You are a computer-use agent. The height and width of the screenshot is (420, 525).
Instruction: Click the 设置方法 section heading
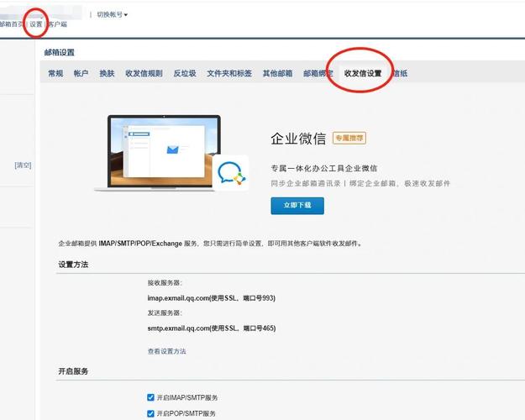[x=73, y=265]
